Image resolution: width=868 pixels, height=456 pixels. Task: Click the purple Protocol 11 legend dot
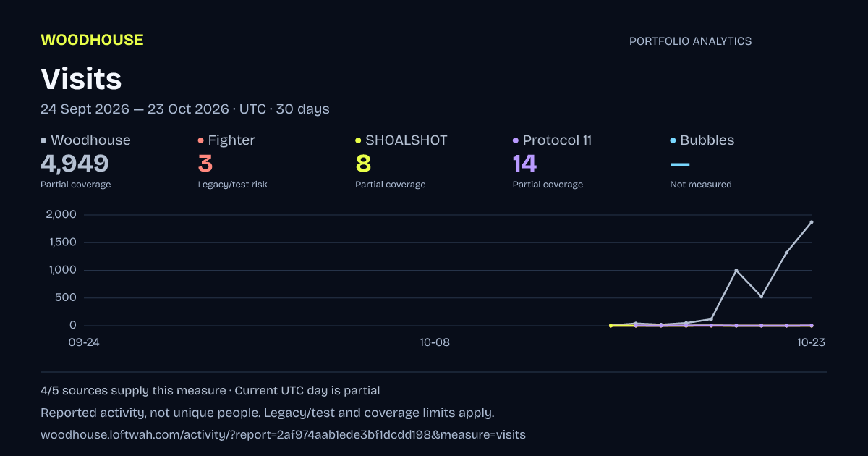(516, 140)
